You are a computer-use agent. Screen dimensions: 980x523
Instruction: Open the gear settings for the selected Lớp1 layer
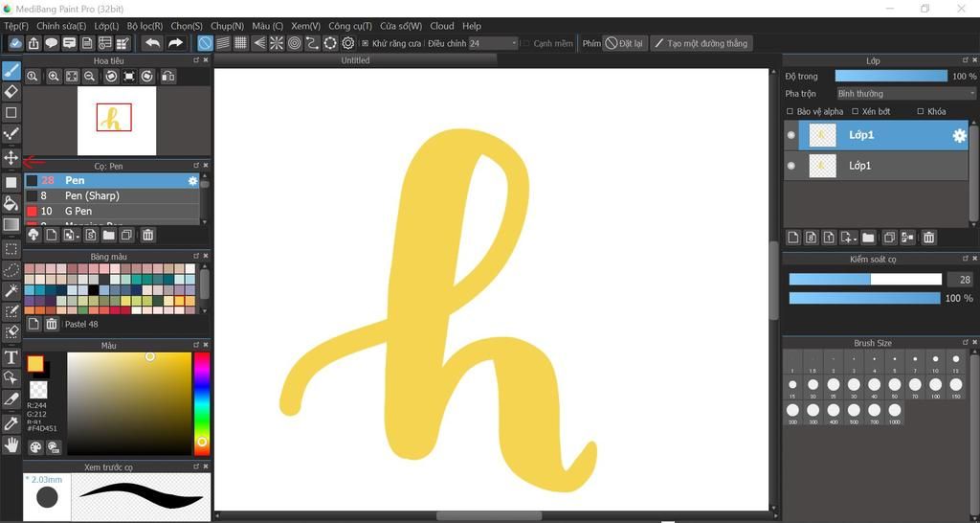coord(959,136)
